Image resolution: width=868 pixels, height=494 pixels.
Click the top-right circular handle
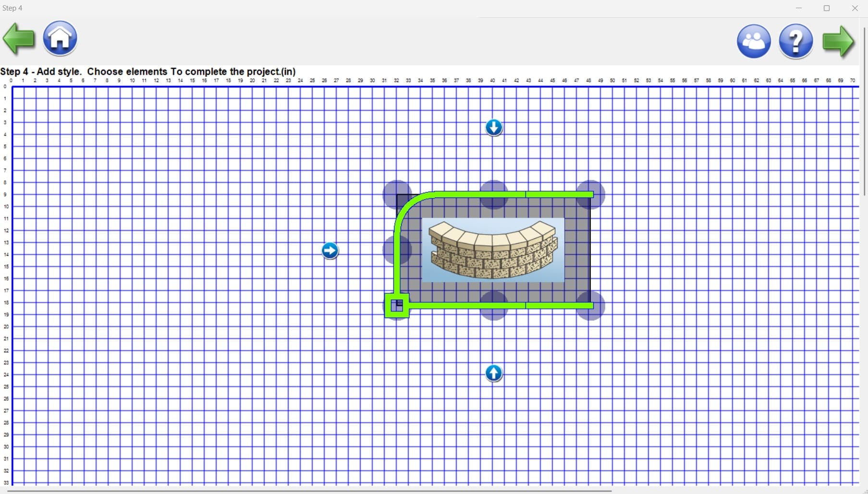[x=592, y=195]
